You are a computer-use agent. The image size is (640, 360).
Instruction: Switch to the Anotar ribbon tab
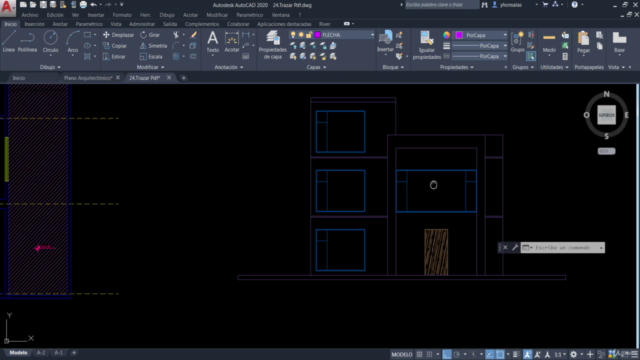click(60, 24)
